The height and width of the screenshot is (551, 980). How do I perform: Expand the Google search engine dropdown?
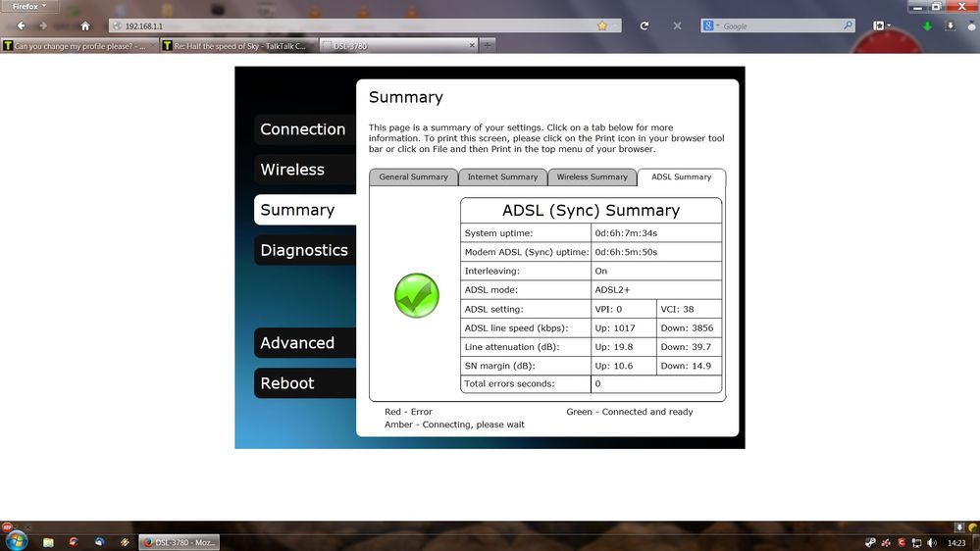coord(710,25)
